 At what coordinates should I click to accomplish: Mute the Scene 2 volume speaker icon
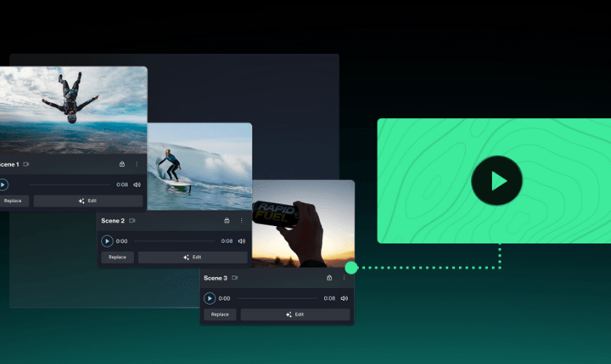241,241
